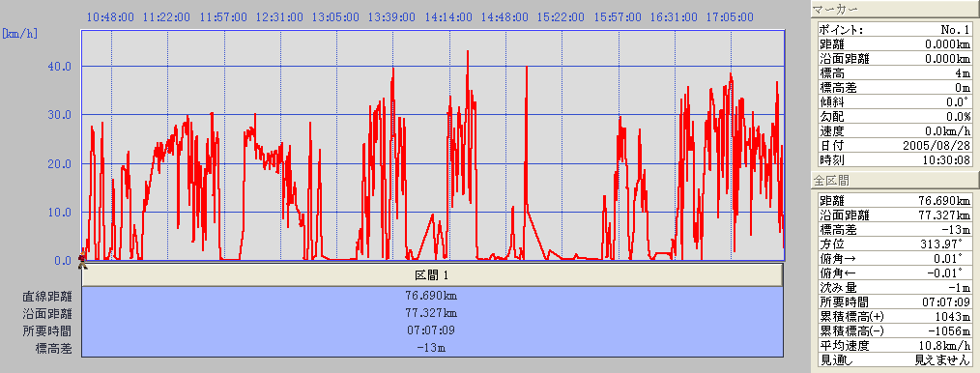This screenshot has width=980, height=373.
Task: Select the 見通し 見えません row
Action: click(895, 359)
